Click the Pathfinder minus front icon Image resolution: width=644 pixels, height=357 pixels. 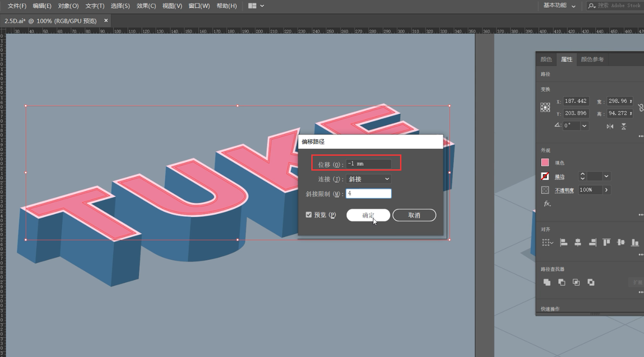[561, 282]
